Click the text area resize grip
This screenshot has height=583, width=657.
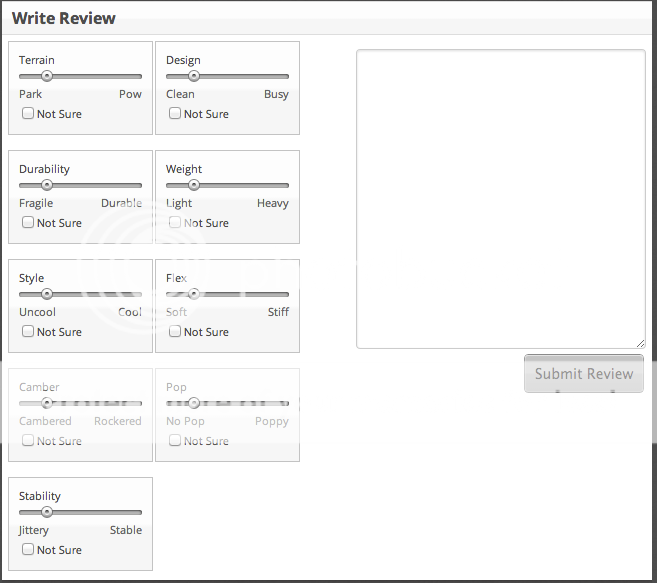[x=640, y=343]
